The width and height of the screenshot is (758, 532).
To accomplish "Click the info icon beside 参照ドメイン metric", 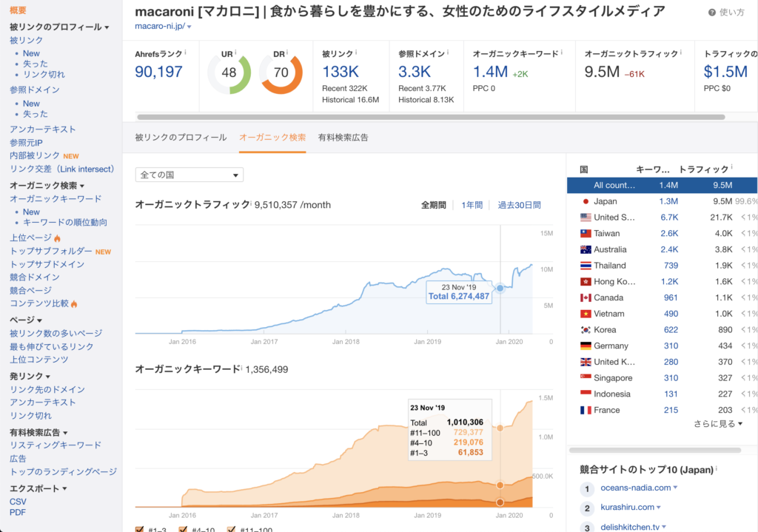I will (448, 53).
